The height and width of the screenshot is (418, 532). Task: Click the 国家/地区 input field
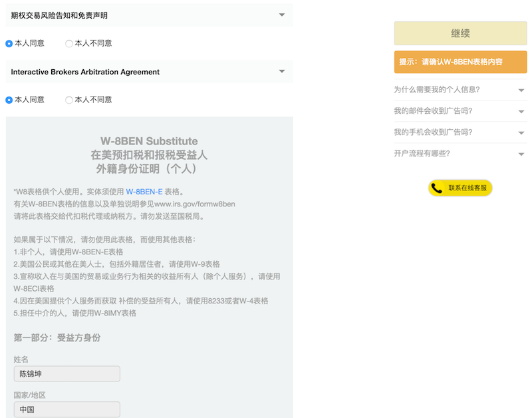click(x=66, y=409)
